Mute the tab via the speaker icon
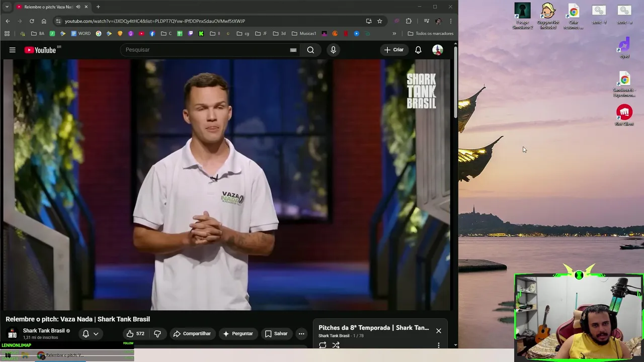This screenshot has height=362, width=644. click(x=78, y=7)
